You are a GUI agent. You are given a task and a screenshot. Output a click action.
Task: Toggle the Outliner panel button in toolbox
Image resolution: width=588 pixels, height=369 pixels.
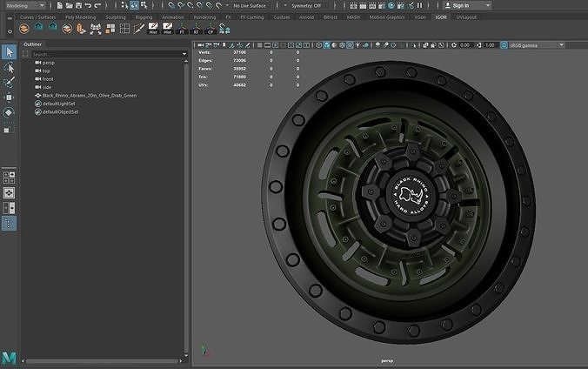[x=9, y=224]
